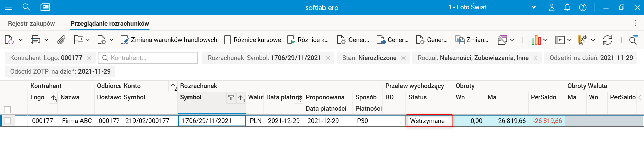Toggle the select-all header checkbox
Screen dimensions: 644x143
pos(7,110)
